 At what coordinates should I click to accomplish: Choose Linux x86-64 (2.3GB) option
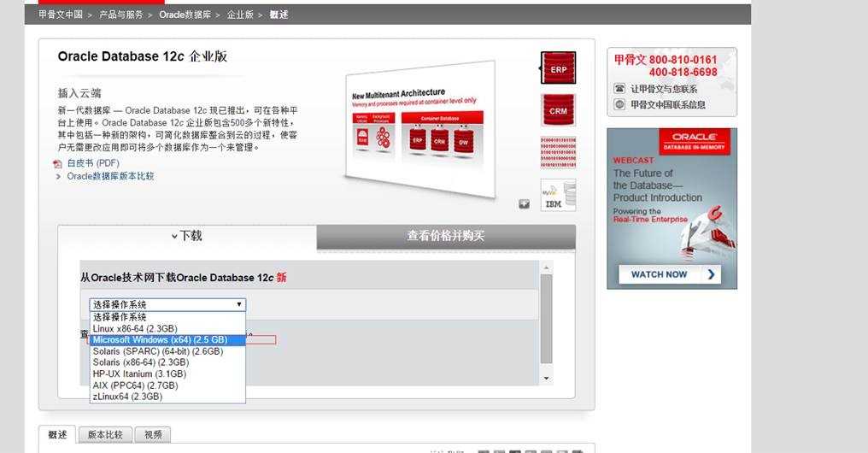coord(167,328)
